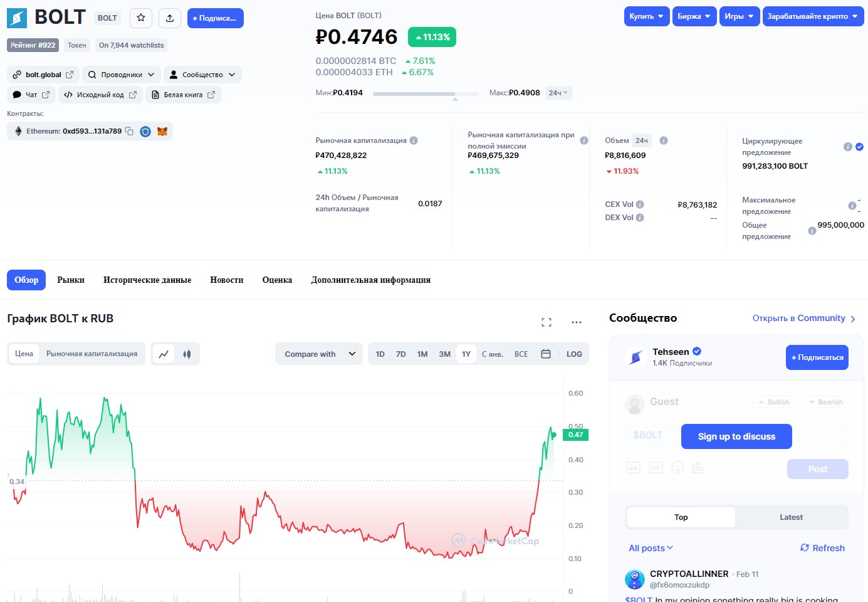
Task: Select Цена chart mode
Action: tap(24, 354)
